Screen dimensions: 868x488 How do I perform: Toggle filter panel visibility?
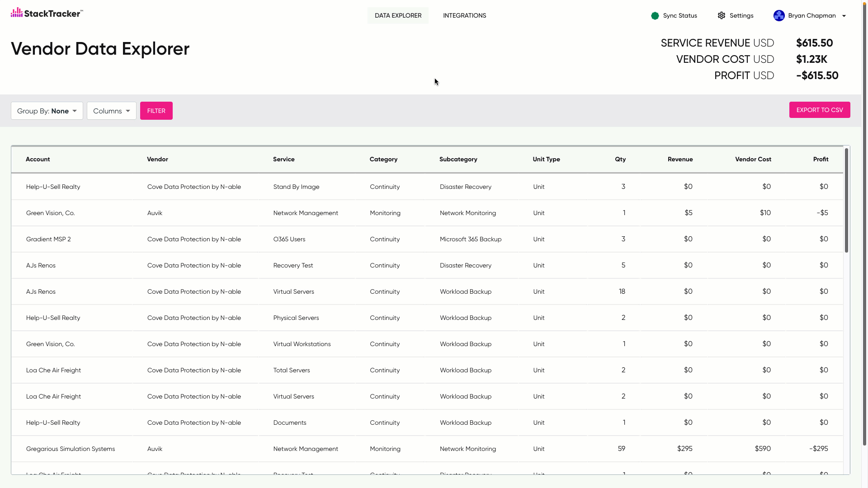click(x=156, y=111)
